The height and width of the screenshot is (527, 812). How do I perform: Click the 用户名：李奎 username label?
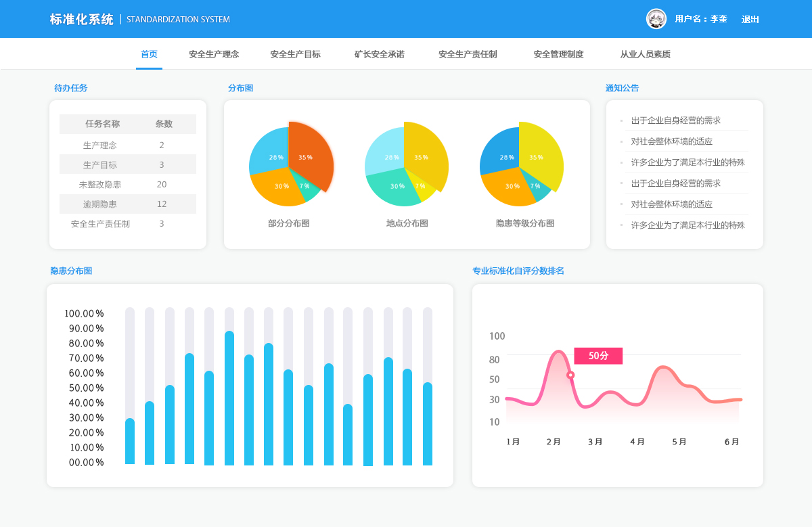click(701, 19)
